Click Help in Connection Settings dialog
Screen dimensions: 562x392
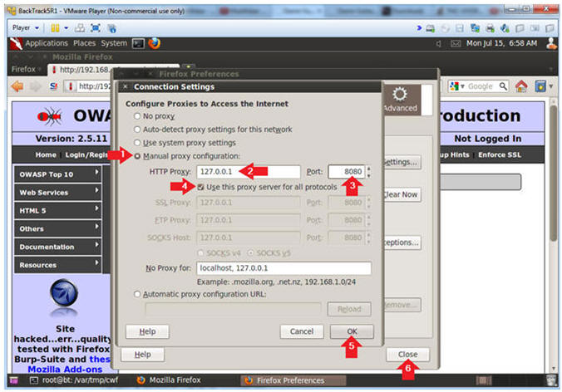147,331
